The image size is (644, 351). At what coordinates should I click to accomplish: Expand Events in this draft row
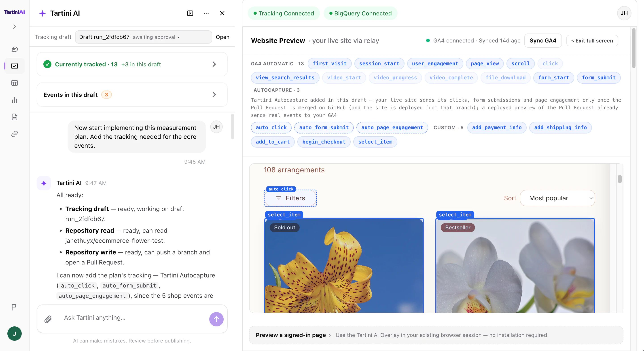[x=132, y=95]
